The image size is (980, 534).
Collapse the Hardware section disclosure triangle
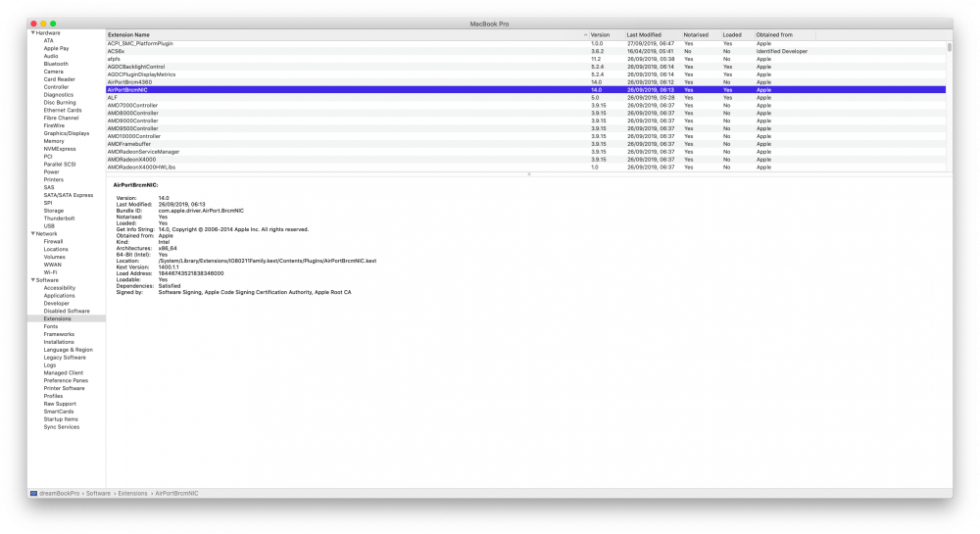33,32
